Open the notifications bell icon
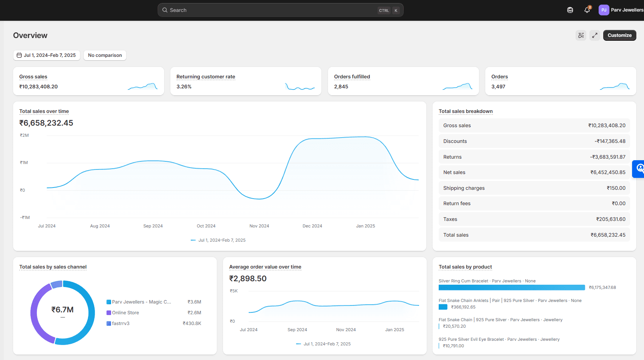Viewport: 644px width, 360px height. point(587,10)
